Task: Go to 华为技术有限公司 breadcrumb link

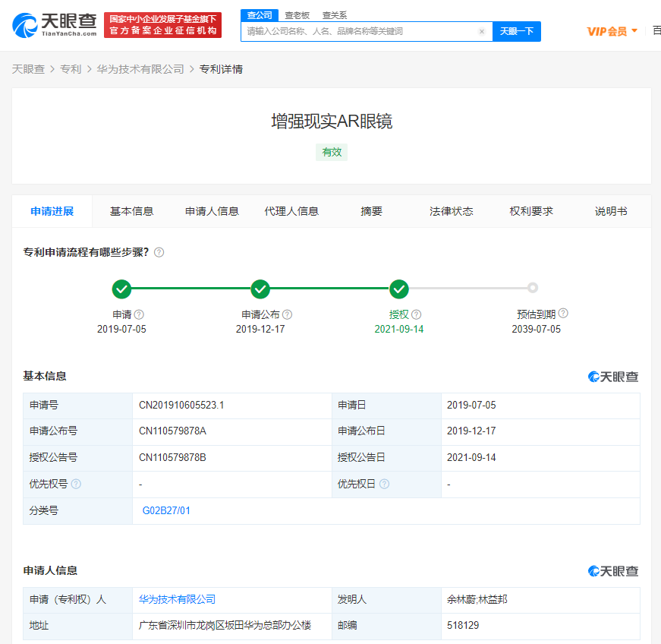Action: click(x=140, y=69)
